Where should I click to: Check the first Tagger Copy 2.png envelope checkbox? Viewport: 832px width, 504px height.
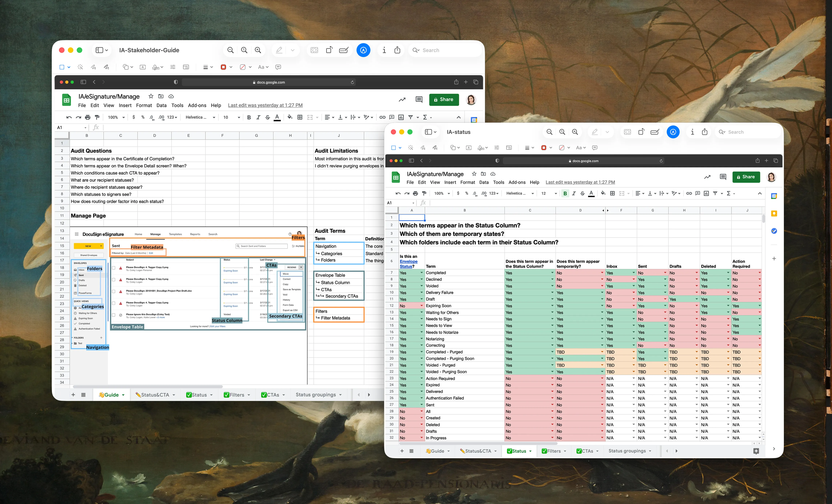(x=113, y=268)
